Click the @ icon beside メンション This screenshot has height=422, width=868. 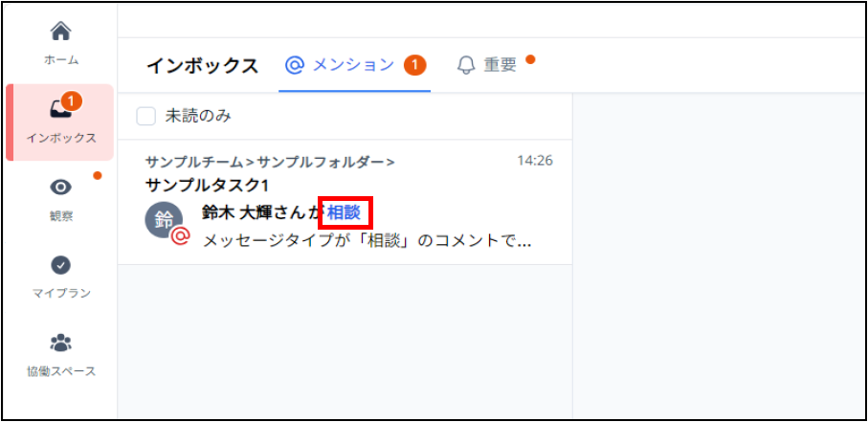[x=295, y=65]
